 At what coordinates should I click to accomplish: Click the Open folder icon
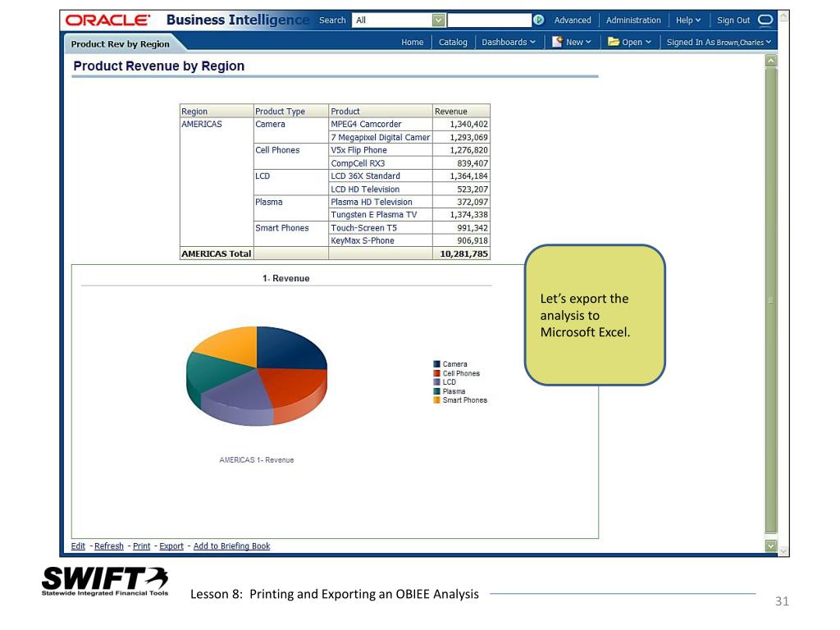614,42
